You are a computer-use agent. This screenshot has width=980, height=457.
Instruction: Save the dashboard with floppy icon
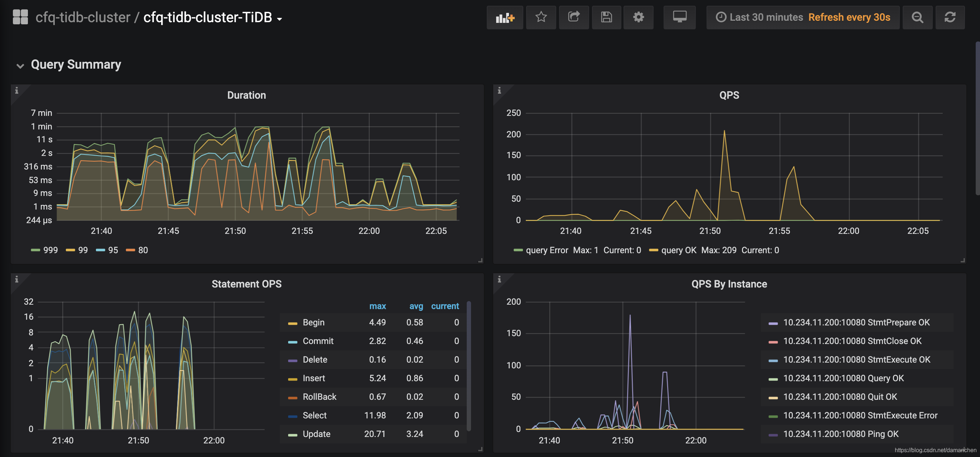606,18
